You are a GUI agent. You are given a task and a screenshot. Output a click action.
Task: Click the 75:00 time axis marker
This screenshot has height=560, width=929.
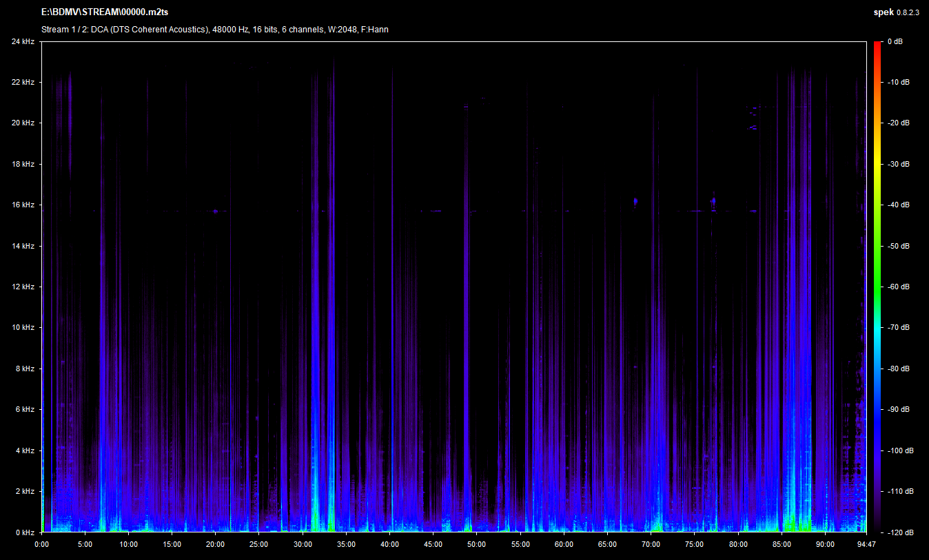[695, 544]
